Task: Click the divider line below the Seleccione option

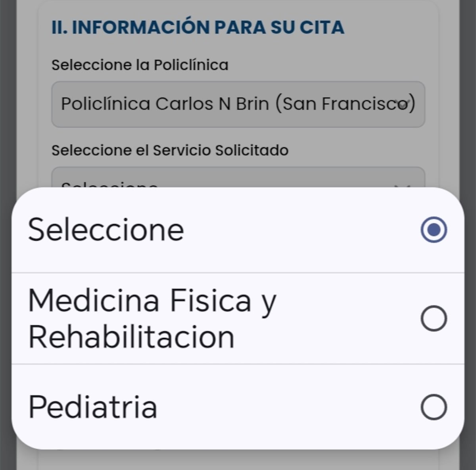Action: [238, 272]
